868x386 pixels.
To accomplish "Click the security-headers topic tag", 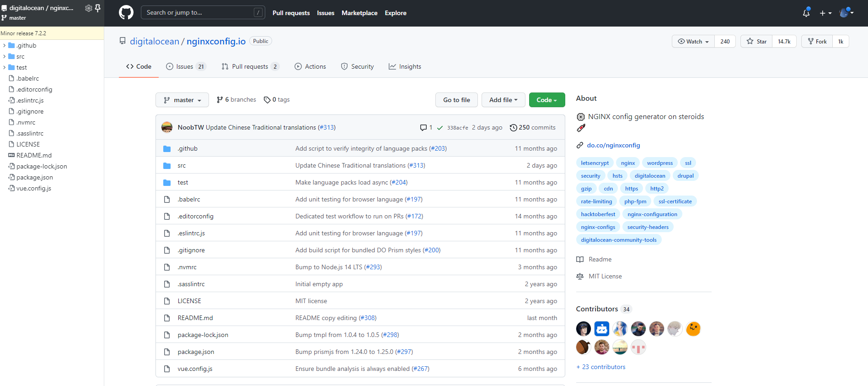I will 648,227.
